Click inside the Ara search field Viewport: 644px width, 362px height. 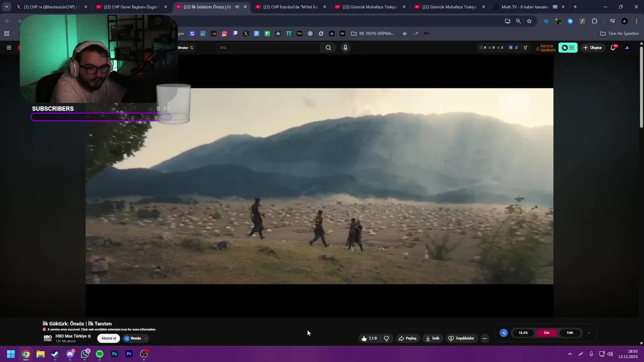pyautogui.click(x=269, y=48)
